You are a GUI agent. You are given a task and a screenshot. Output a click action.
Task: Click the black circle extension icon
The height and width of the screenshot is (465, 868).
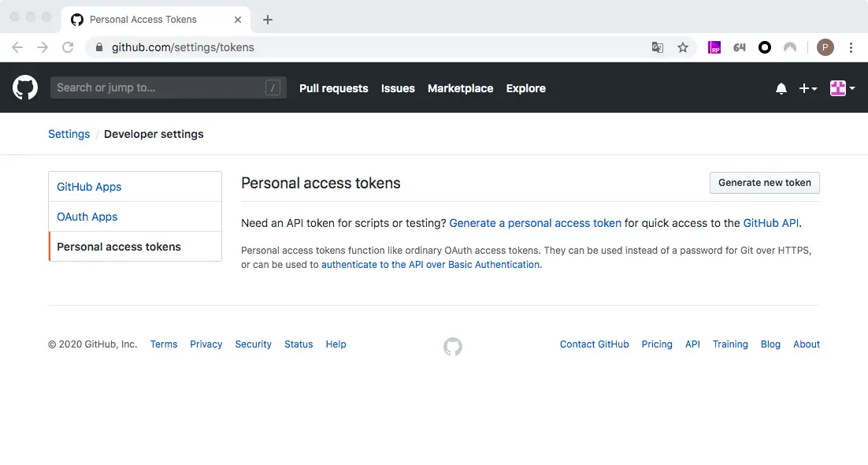[x=765, y=47]
